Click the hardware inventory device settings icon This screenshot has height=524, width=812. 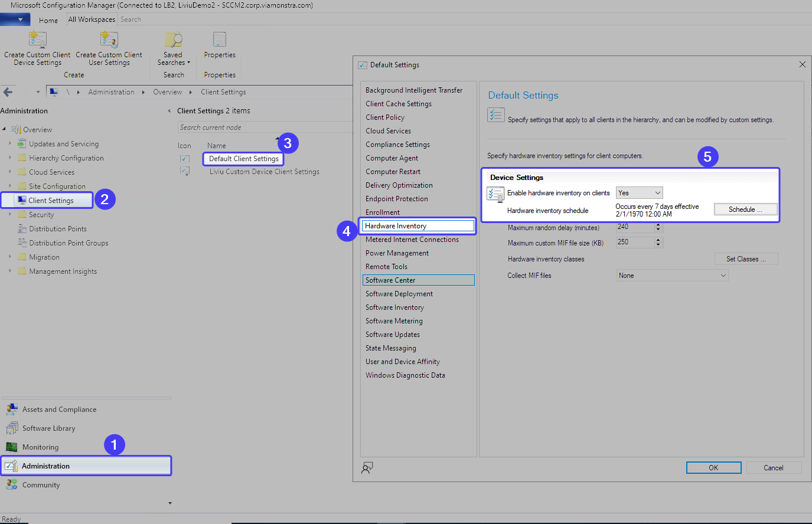tap(495, 194)
